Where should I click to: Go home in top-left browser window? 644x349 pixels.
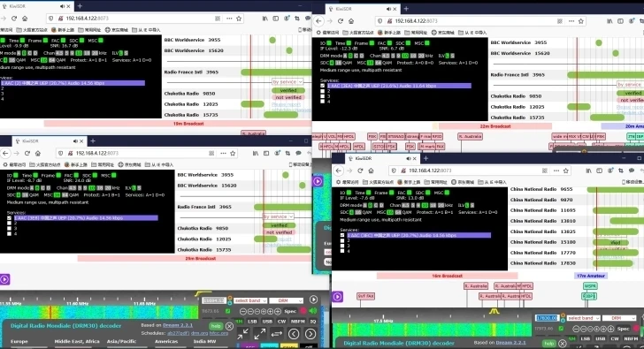(25, 19)
